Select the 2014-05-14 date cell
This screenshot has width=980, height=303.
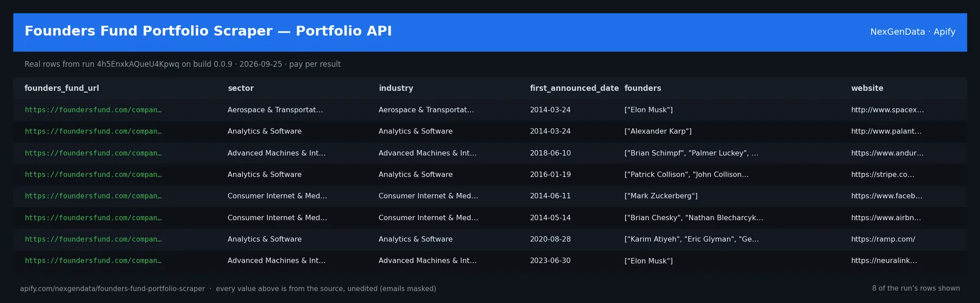(550, 217)
